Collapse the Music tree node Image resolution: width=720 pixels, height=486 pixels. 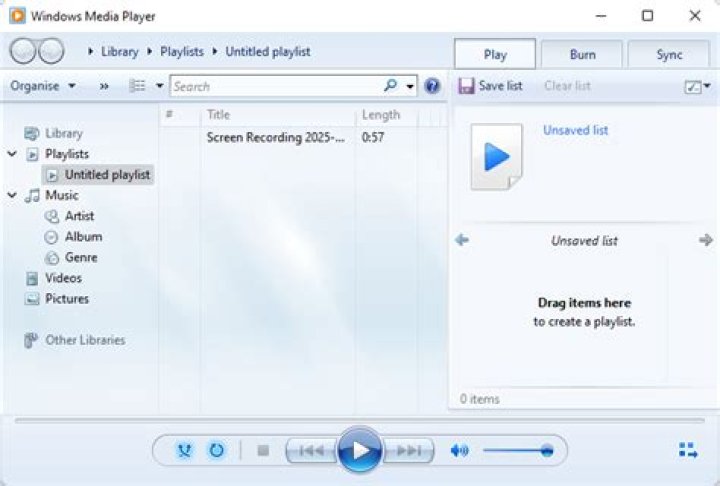[x=12, y=195]
